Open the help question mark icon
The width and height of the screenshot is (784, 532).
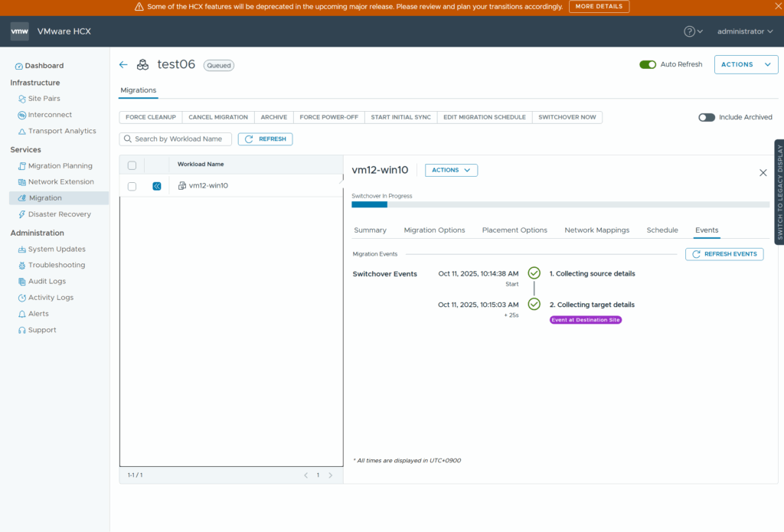tap(689, 31)
